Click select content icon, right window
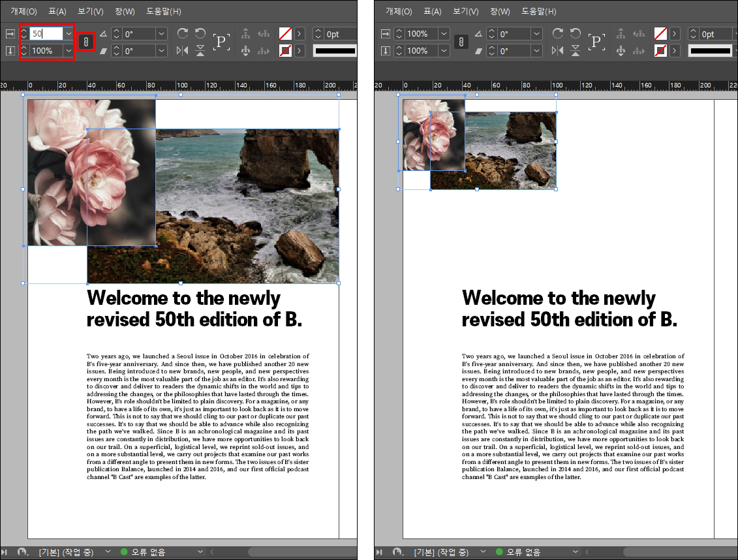This screenshot has width=738, height=560. click(621, 50)
